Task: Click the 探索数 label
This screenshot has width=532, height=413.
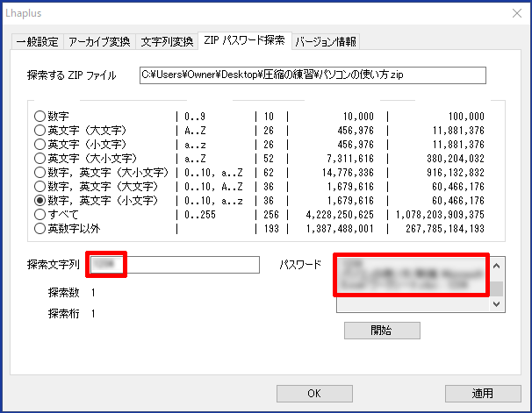Action: click(x=64, y=292)
